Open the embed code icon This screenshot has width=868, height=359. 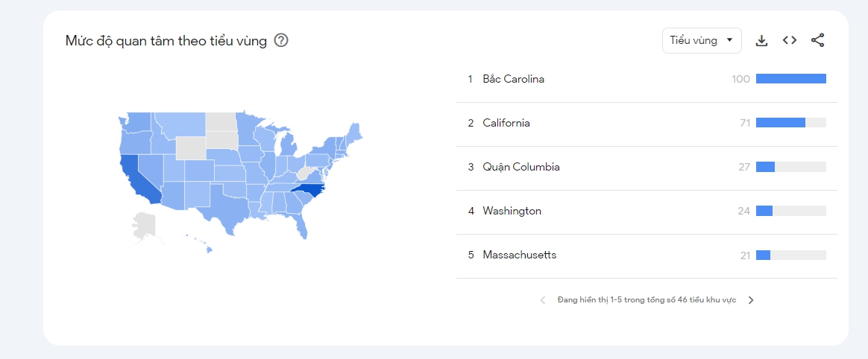(790, 40)
